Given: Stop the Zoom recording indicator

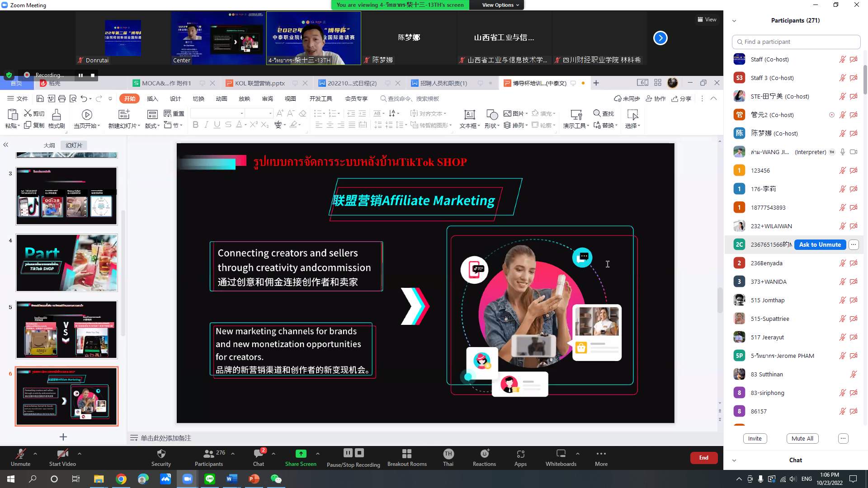Looking at the screenshot, I should click(92, 75).
